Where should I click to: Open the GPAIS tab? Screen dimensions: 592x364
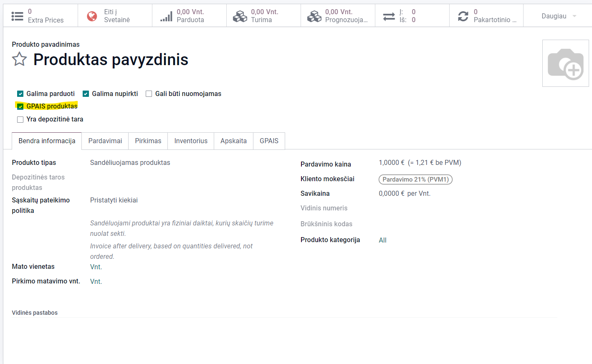click(269, 141)
